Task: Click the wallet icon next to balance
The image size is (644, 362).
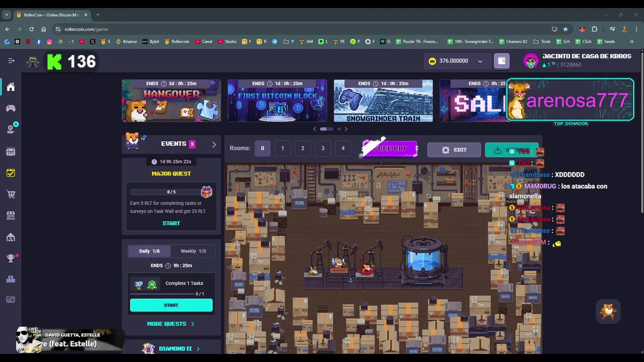Action: (502, 61)
